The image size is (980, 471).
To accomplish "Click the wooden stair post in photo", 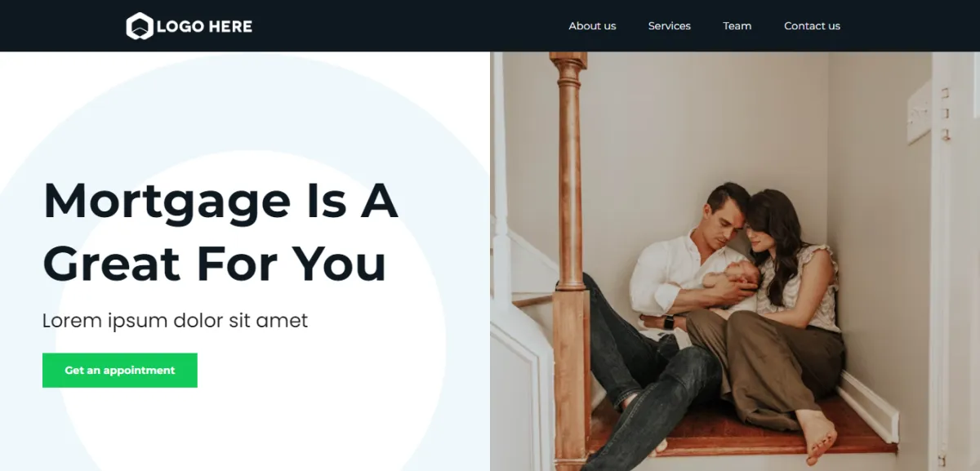I will [569, 261].
